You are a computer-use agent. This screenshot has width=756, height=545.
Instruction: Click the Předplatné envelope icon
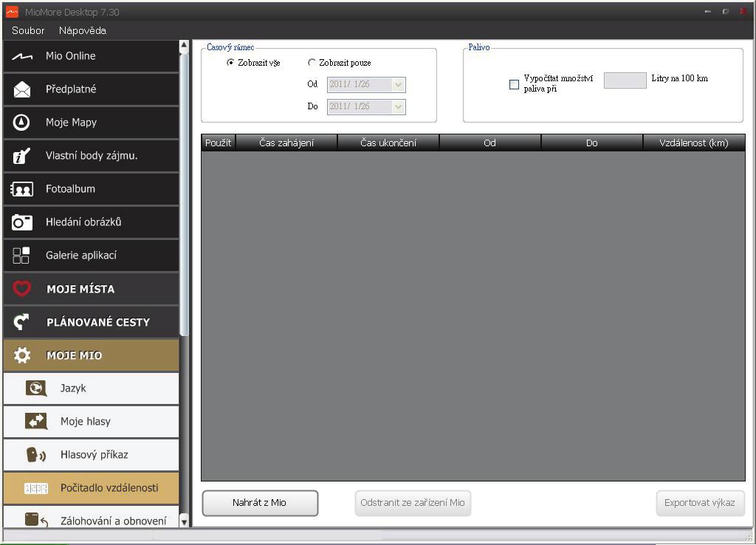click(21, 89)
